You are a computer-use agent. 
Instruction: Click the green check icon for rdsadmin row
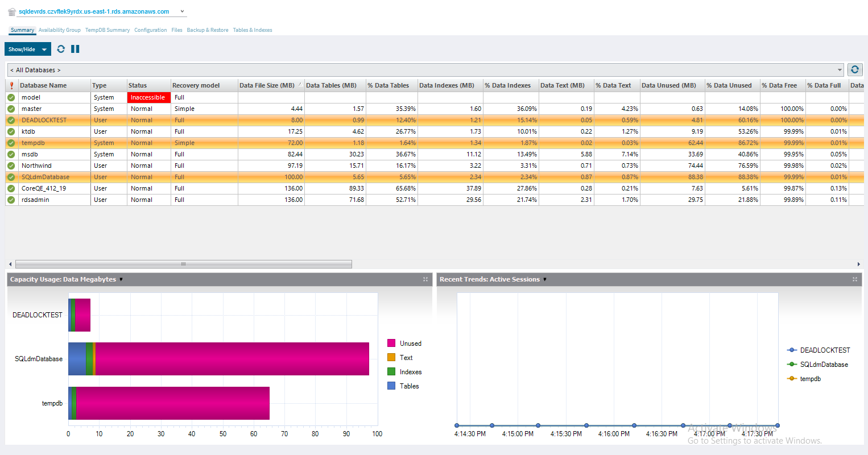pyautogui.click(x=11, y=200)
